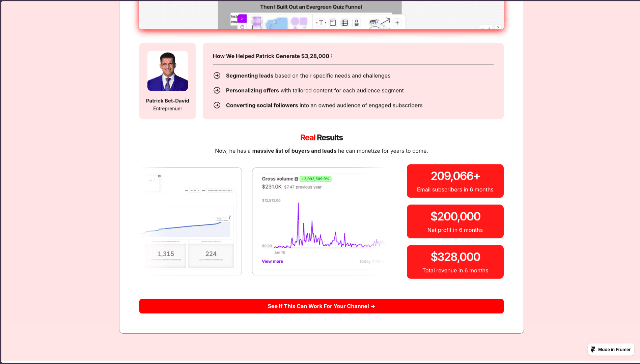Click the 1,315 stat in contacts chart
This screenshot has width=640, height=364.
point(166,254)
